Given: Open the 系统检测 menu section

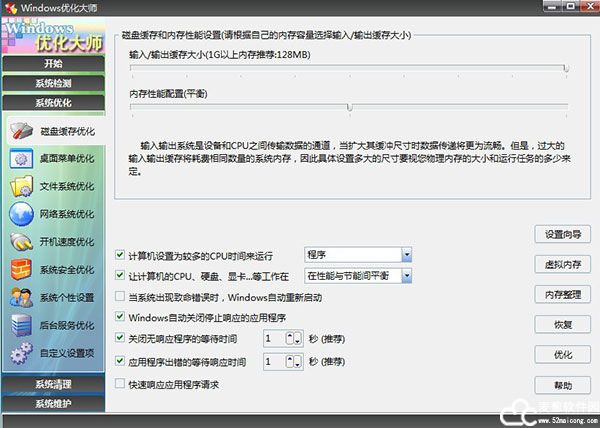Looking at the screenshot, I should (53, 83).
